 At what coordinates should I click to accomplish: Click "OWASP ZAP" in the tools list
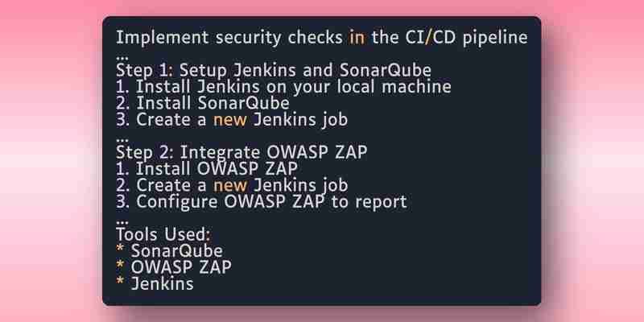(181, 267)
